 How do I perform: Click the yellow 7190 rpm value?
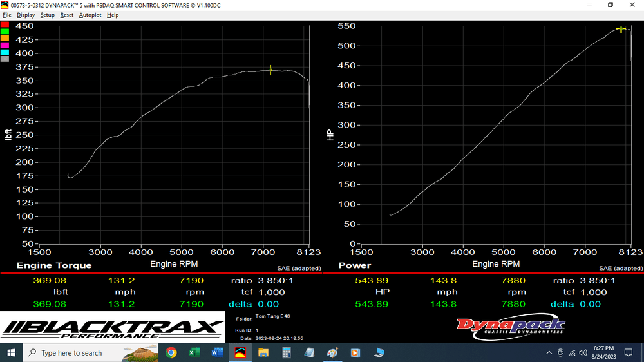tap(191, 281)
